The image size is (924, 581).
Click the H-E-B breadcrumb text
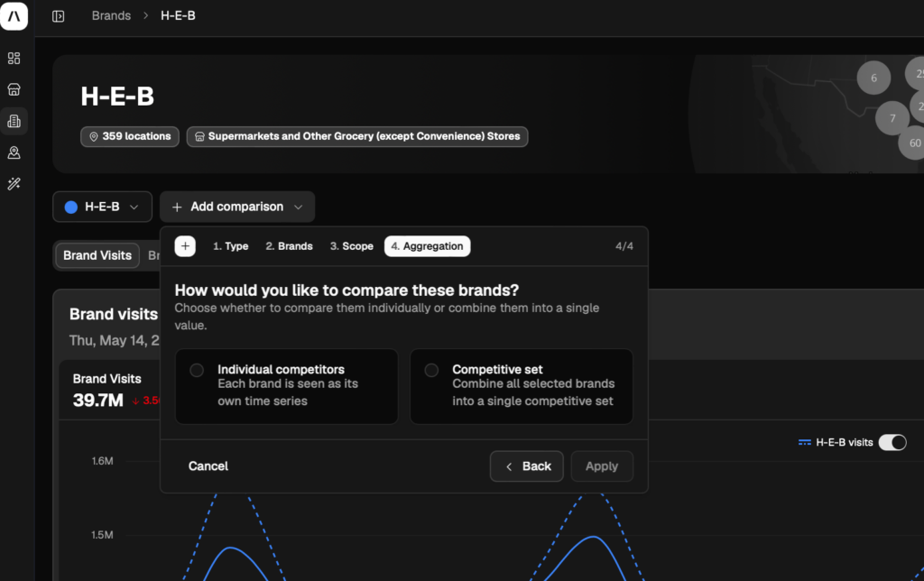178,16
